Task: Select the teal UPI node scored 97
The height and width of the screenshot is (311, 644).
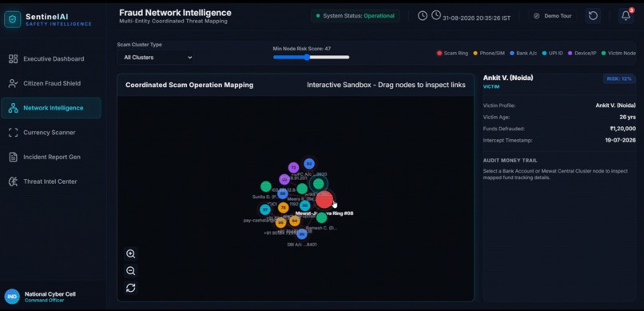Action: click(265, 210)
